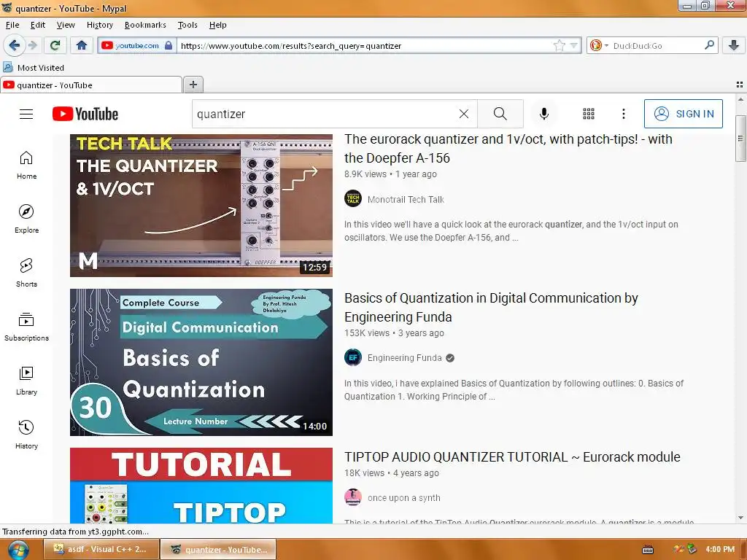Open the File menu

[12, 25]
